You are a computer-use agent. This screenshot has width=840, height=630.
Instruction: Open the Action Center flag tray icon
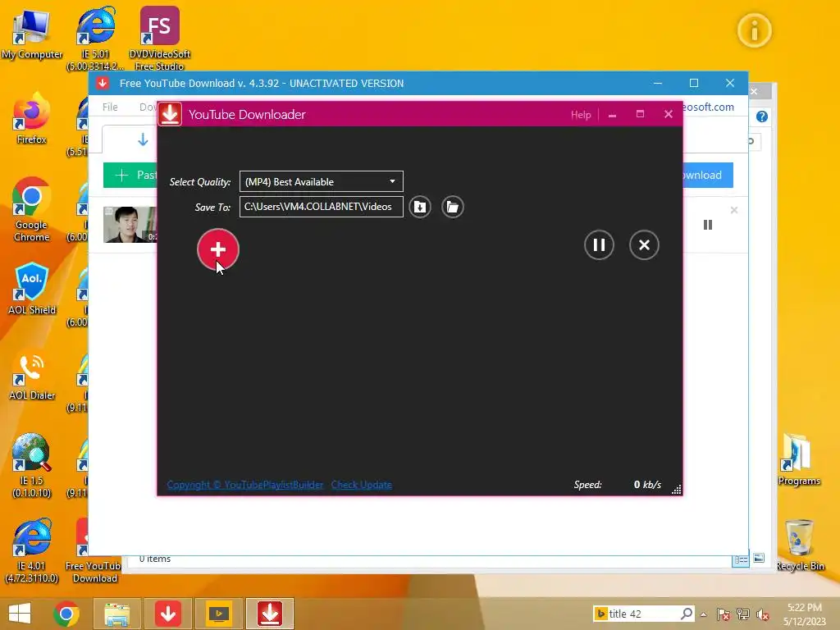coord(724,614)
